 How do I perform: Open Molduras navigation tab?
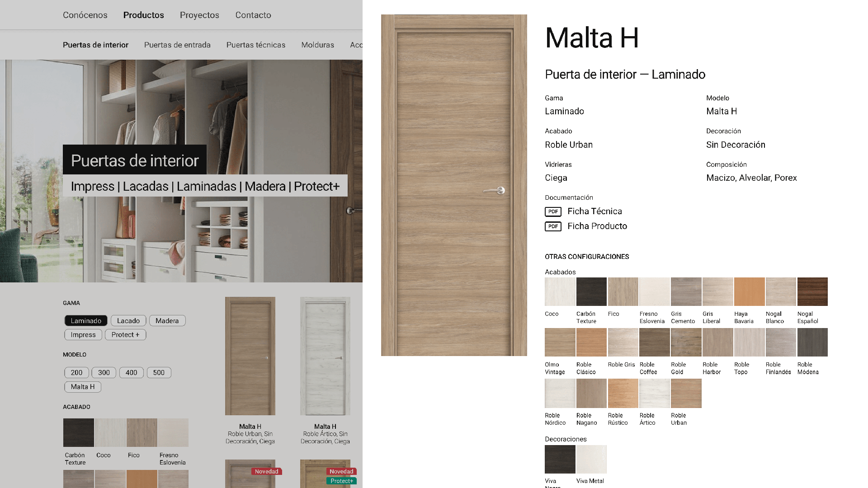(318, 44)
